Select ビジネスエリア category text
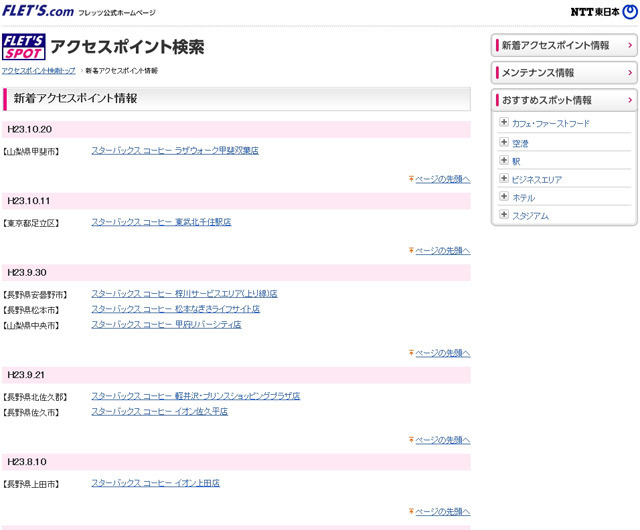The height and width of the screenshot is (530, 640). [537, 180]
